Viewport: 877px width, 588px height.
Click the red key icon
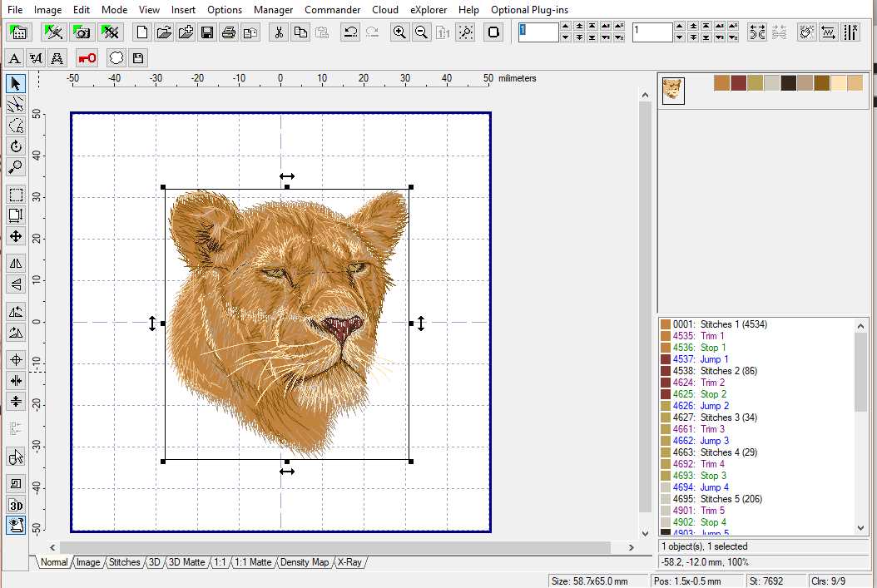pyautogui.click(x=87, y=58)
